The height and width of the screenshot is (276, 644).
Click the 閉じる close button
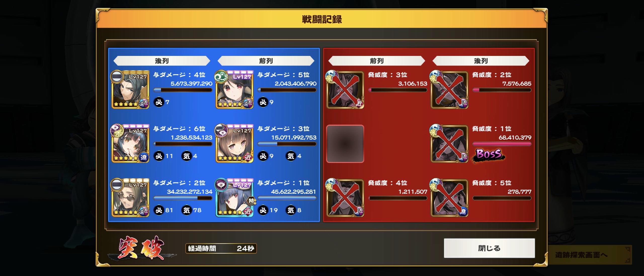coord(489,248)
